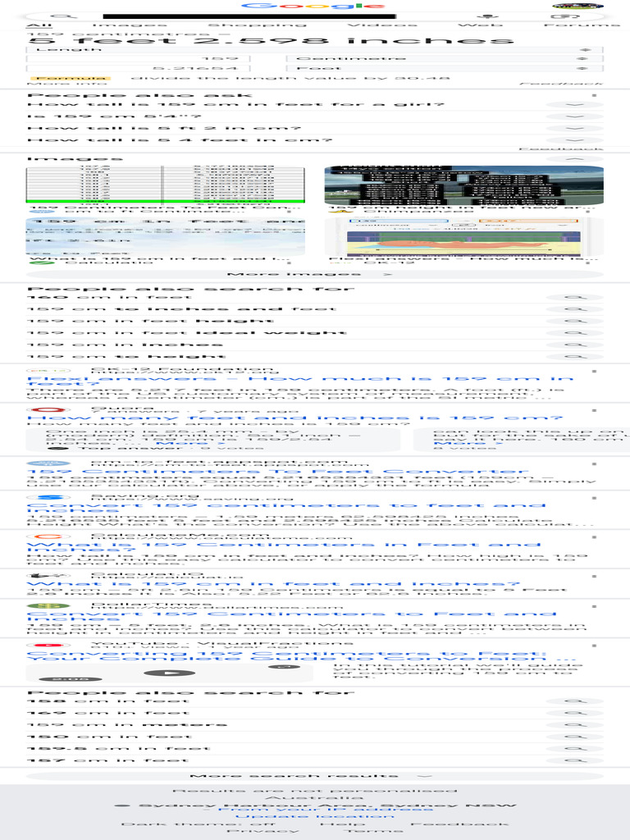Open Calculat.IO 'What is 159 cm in feet and inches?'

(x=273, y=584)
